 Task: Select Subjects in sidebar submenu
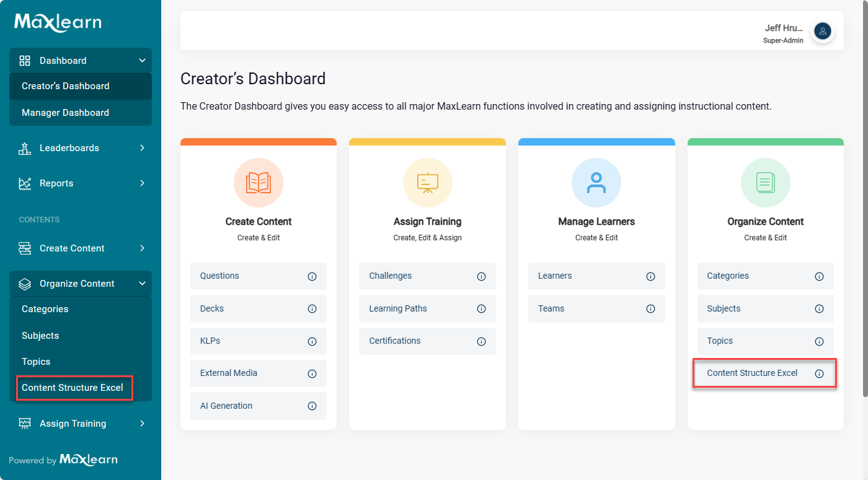pyautogui.click(x=81, y=336)
